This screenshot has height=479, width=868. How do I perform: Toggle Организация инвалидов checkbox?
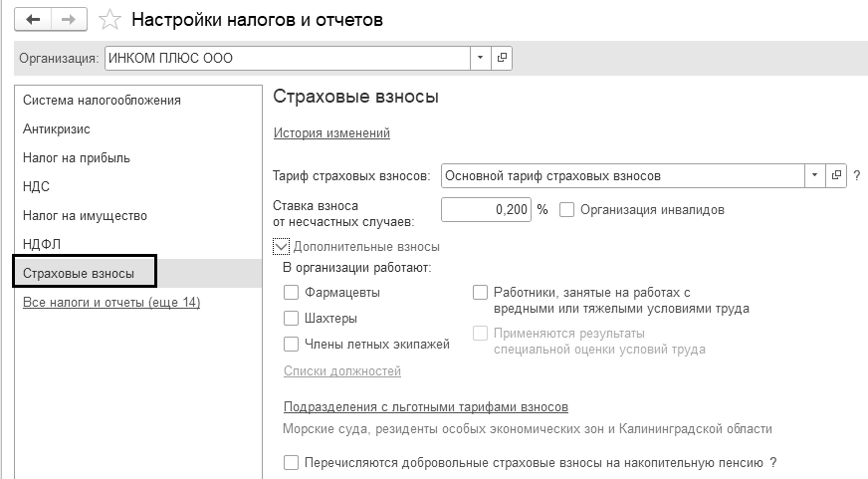coord(567,210)
